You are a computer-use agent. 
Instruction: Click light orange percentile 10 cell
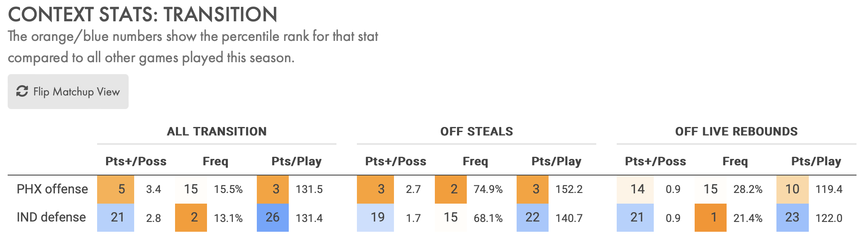coord(792,189)
